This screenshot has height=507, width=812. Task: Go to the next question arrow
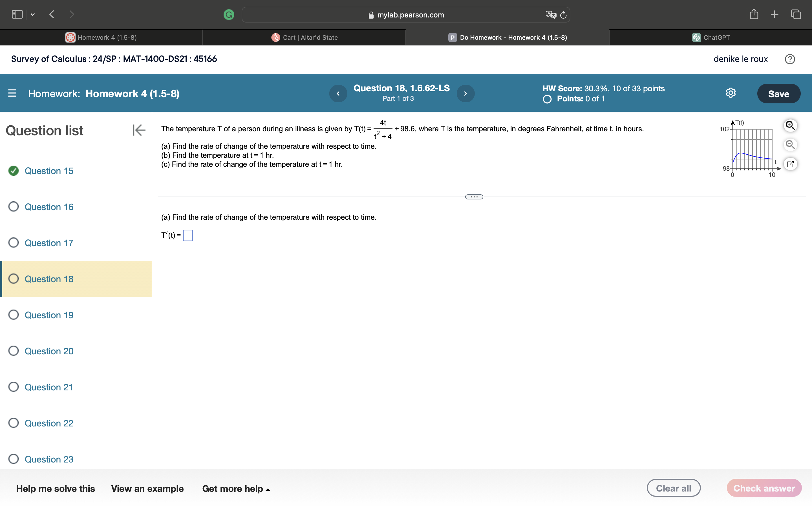[x=465, y=94]
